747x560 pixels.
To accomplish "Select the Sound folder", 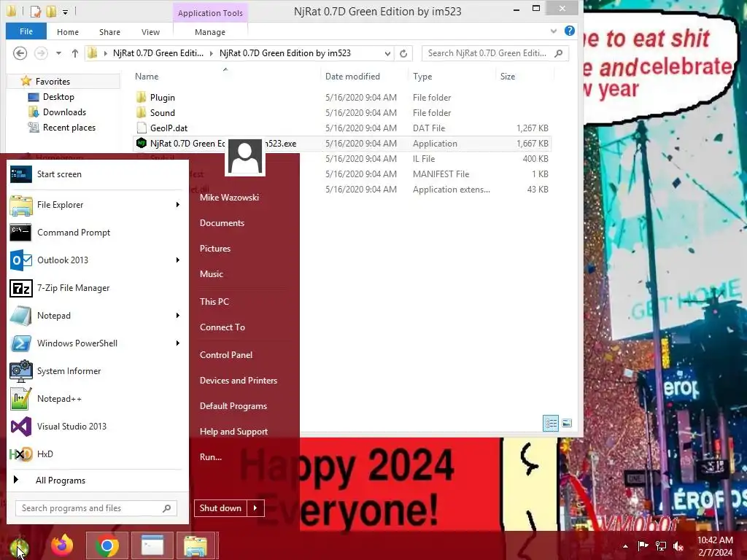I will [163, 113].
